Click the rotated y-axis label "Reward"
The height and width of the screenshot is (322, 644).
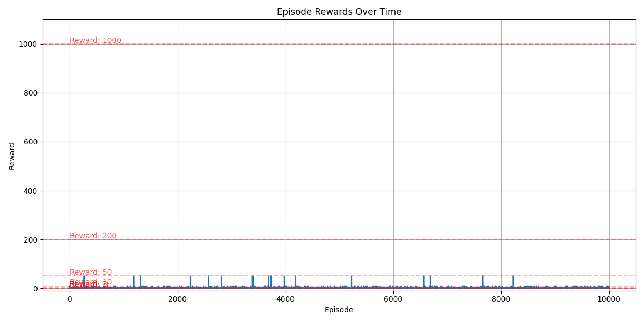click(12, 156)
